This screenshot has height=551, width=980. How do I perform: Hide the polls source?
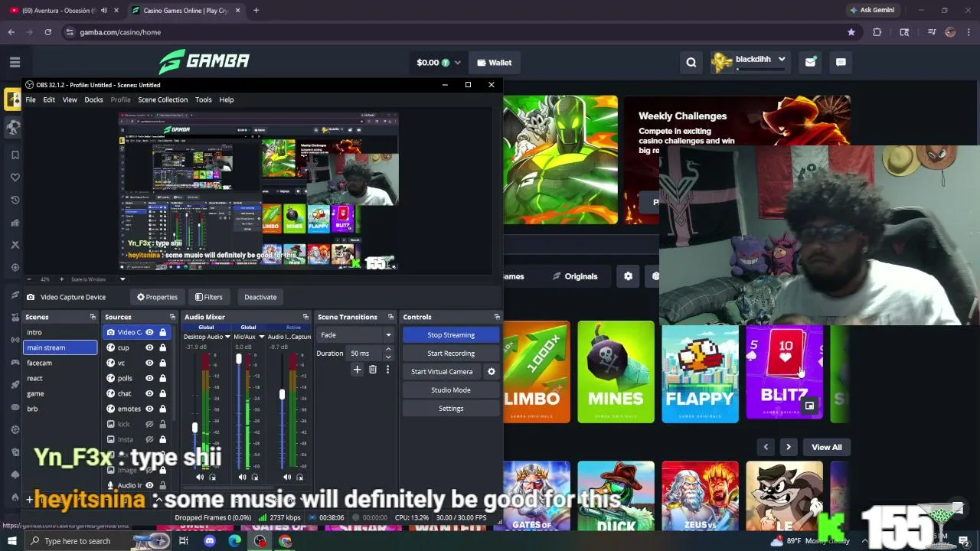(149, 378)
